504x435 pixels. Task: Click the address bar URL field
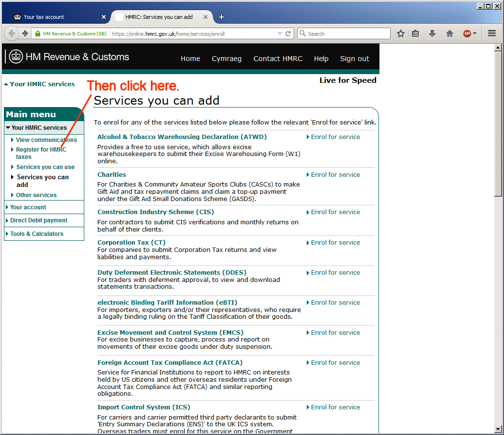pos(193,33)
